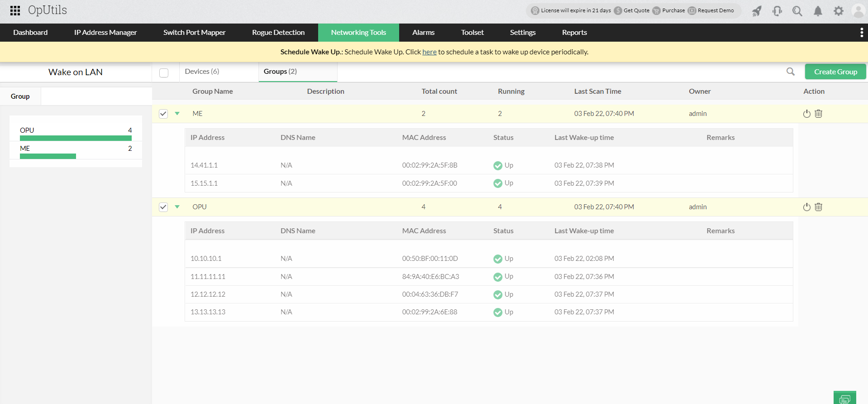Uncheck the ME group checkbox
Viewport: 868px width, 404px height.
pyautogui.click(x=163, y=114)
